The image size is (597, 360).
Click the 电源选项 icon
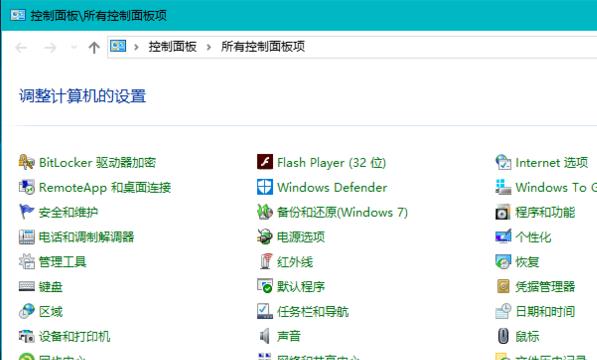click(x=265, y=237)
